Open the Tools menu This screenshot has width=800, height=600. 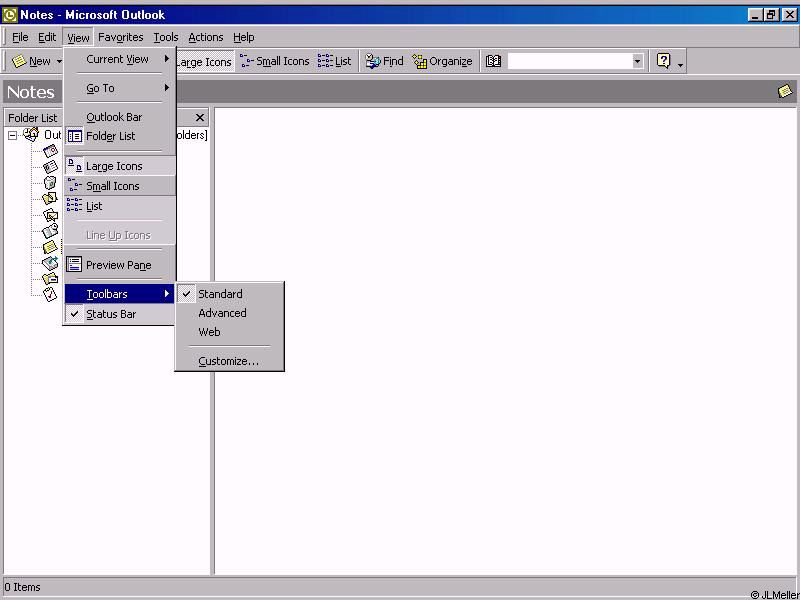pos(166,37)
